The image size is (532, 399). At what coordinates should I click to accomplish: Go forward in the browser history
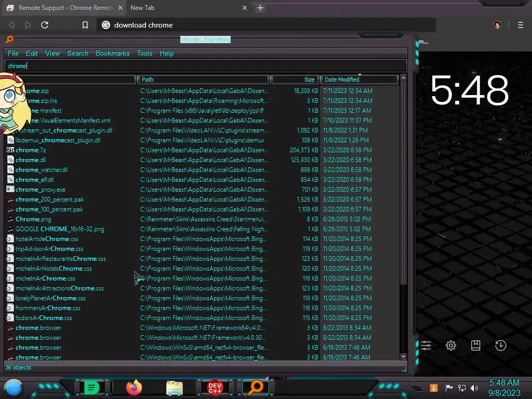pos(28,25)
